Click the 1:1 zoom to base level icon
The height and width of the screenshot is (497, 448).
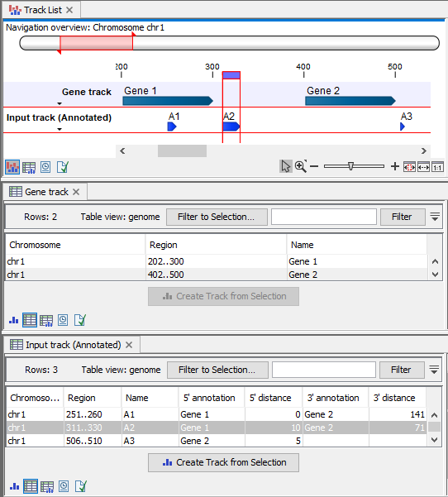tap(437, 167)
